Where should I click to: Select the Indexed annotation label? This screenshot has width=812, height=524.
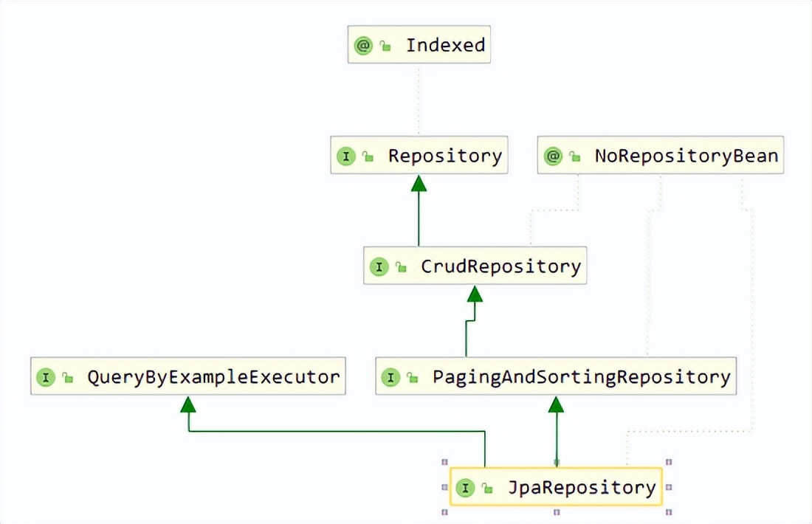click(445, 45)
